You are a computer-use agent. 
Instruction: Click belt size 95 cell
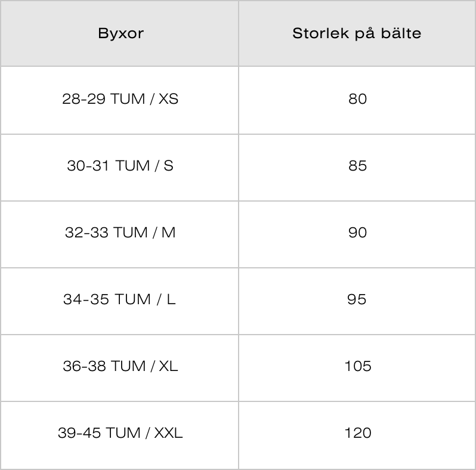tap(357, 301)
